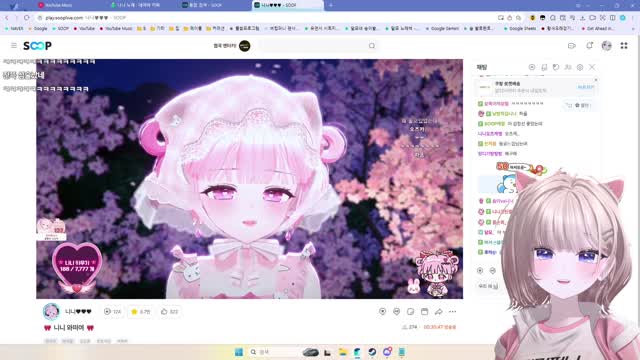Viewport: 640px width, 360px height.
Task: Close the chat panel with X
Action: tap(592, 67)
